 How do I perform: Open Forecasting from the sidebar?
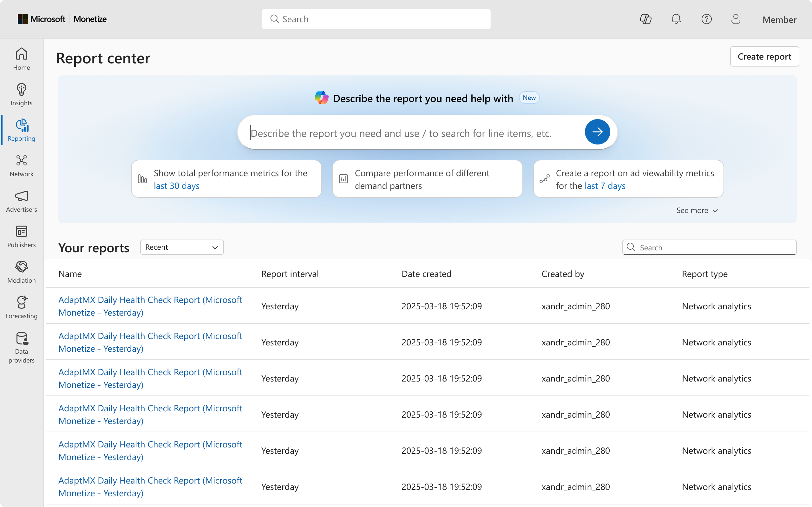(x=22, y=307)
